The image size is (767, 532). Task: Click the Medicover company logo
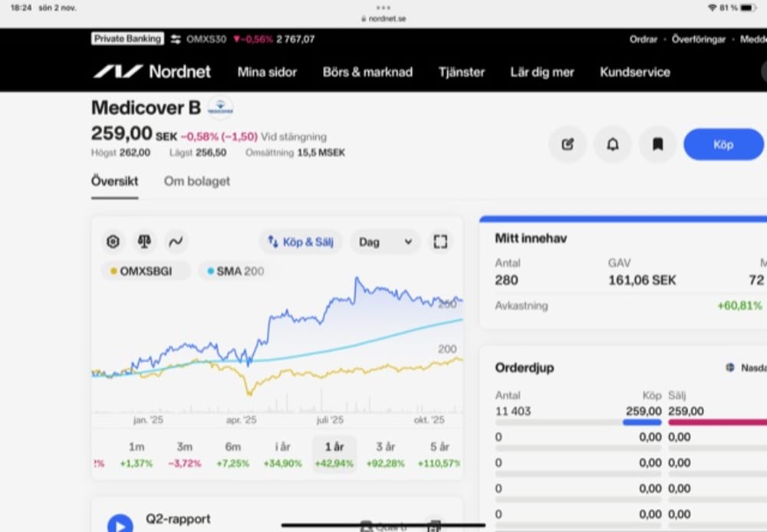221,107
